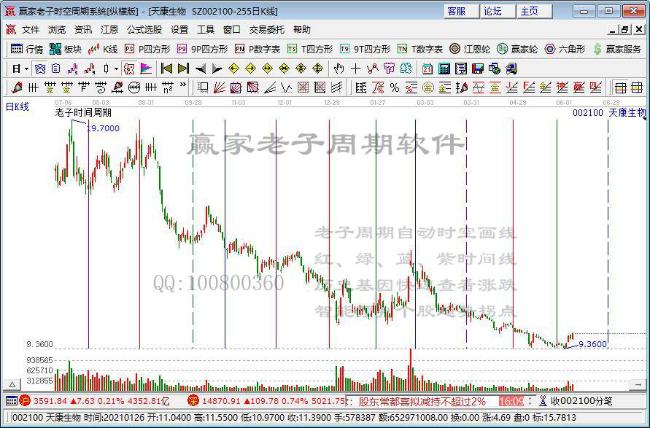650x428 pixels.
Task: Restore the inner chart window via its restore button
Action: [x=625, y=29]
